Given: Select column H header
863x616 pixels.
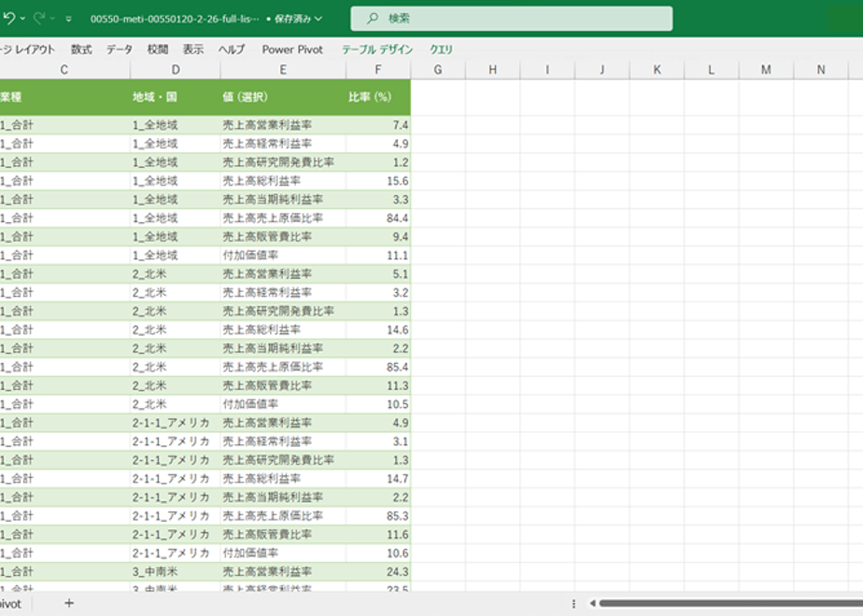Looking at the screenshot, I should (x=492, y=70).
